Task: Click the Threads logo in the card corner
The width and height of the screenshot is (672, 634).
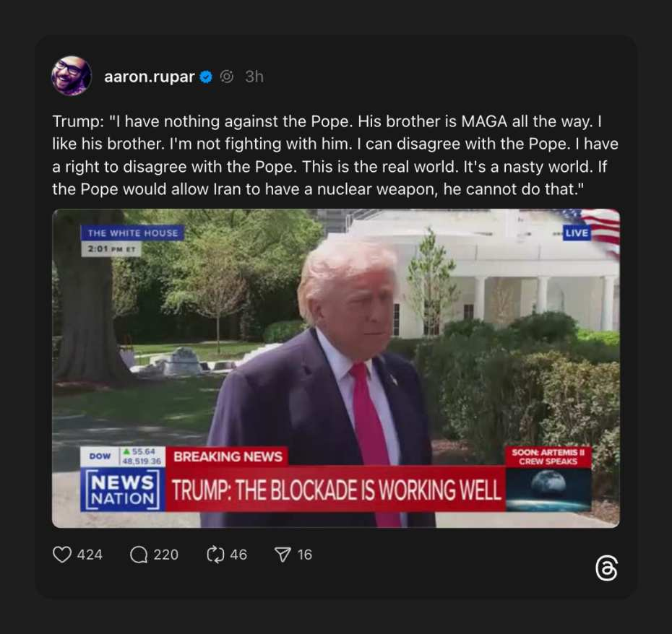Action: (x=606, y=568)
